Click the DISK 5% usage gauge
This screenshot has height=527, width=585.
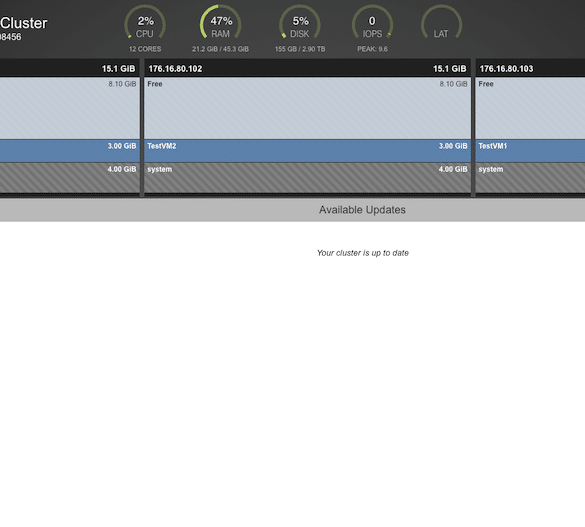300,22
